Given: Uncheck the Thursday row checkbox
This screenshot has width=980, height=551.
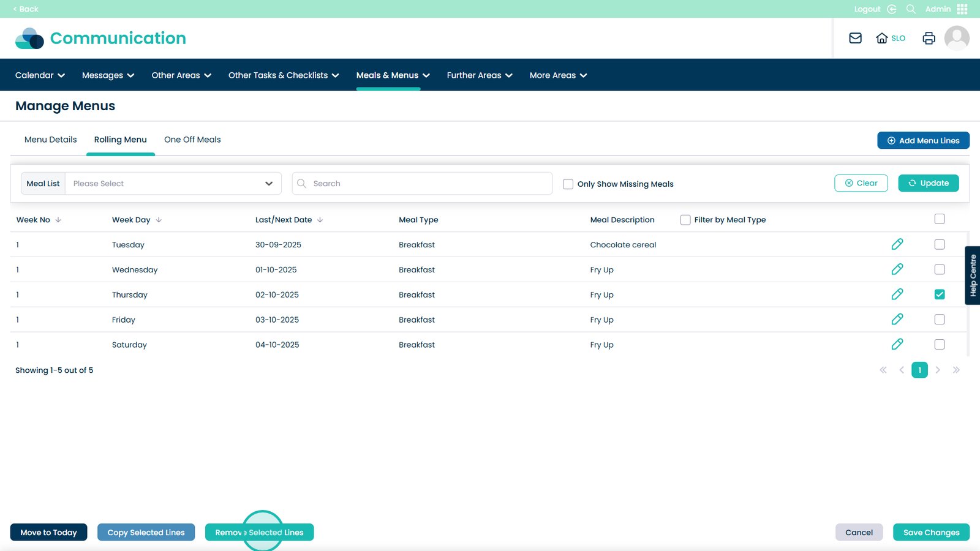Looking at the screenshot, I should pos(939,294).
